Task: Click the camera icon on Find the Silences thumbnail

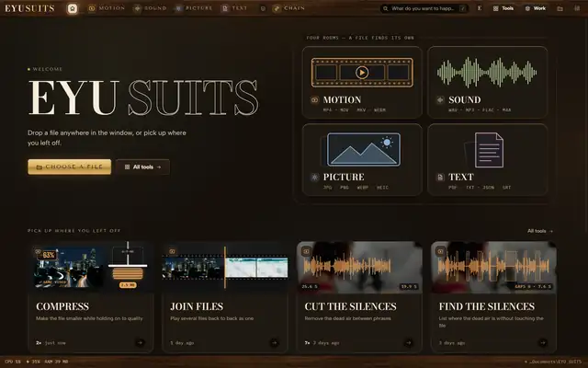Action: click(441, 251)
